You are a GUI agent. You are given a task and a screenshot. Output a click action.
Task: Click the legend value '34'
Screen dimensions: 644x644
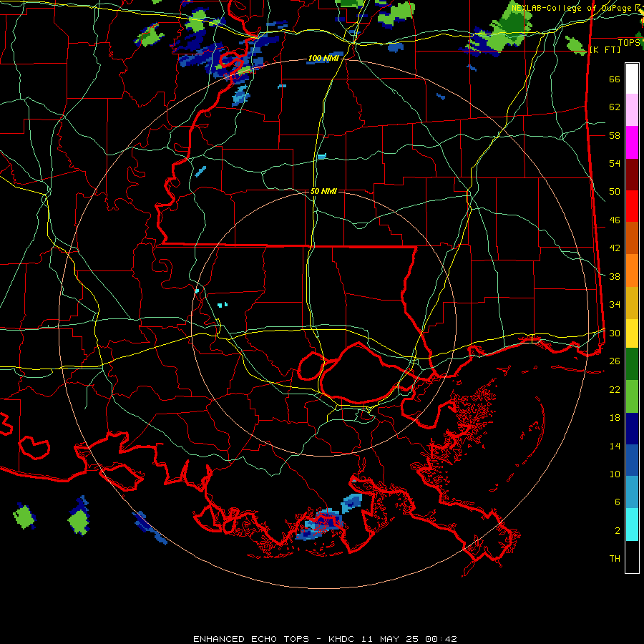point(615,305)
